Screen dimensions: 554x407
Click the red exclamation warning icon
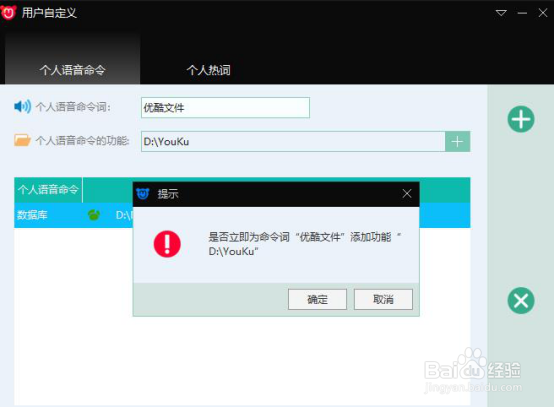[167, 244]
